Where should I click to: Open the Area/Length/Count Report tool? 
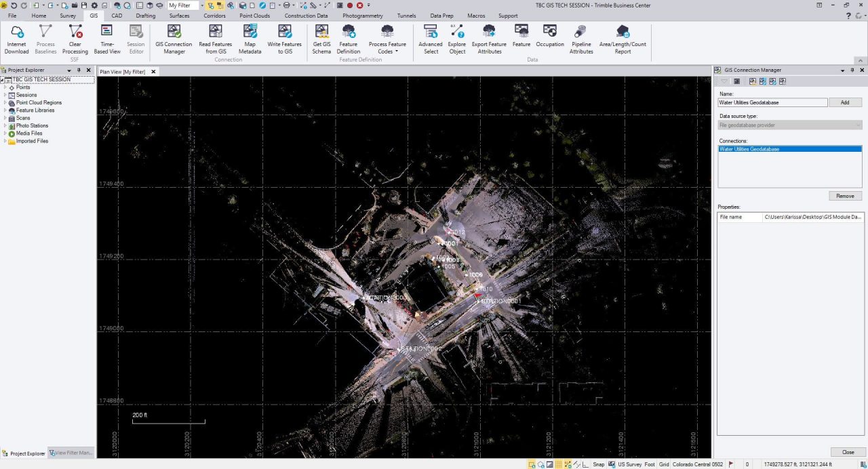pos(622,39)
